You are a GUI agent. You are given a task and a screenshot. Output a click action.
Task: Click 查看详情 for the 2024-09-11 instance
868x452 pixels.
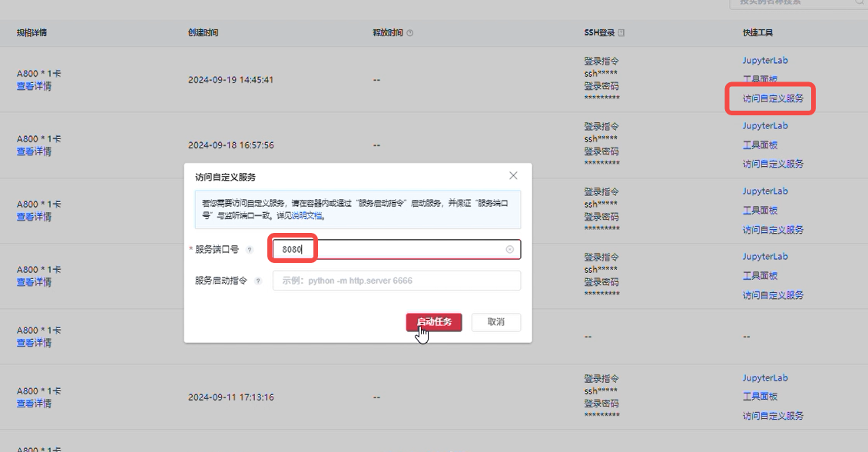pyautogui.click(x=35, y=404)
